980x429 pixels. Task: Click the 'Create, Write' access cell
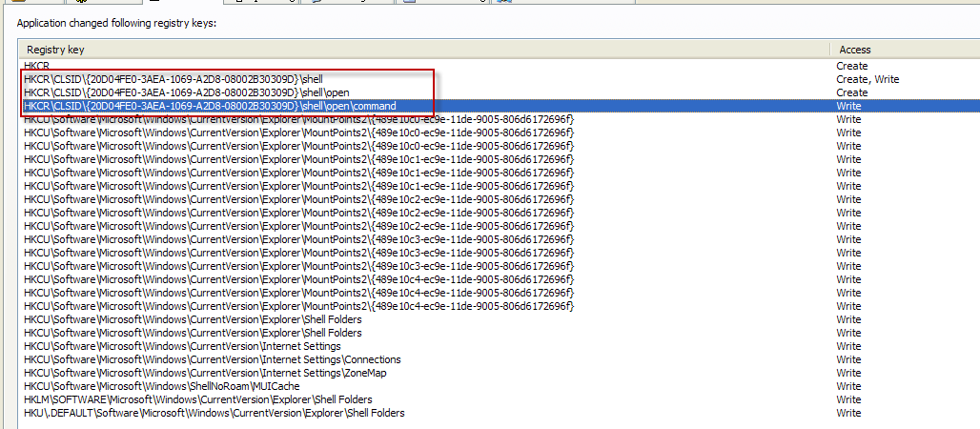pos(868,79)
